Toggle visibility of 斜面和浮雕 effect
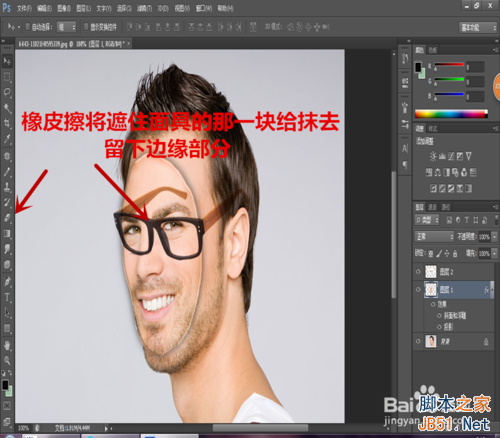Image resolution: width=500 pixels, height=438 pixels. [x=439, y=315]
